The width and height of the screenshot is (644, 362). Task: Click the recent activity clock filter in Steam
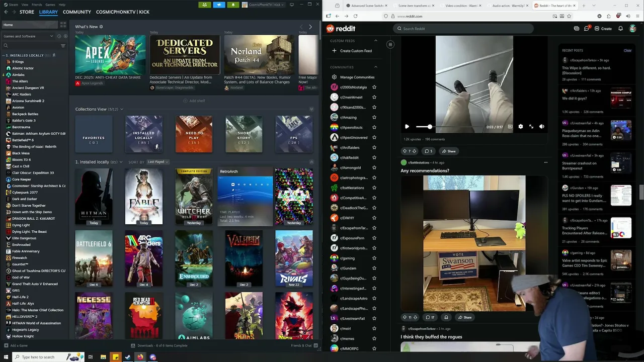point(59,36)
